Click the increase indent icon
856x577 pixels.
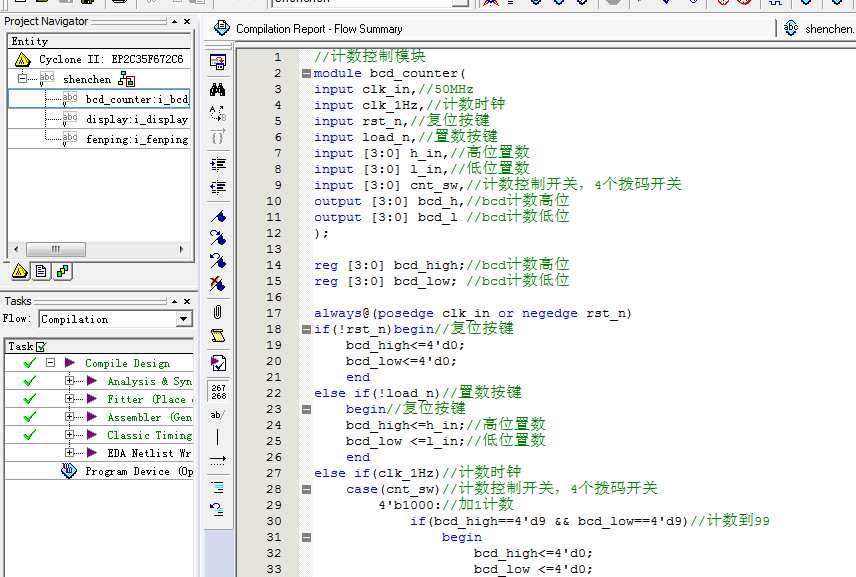coord(217,164)
